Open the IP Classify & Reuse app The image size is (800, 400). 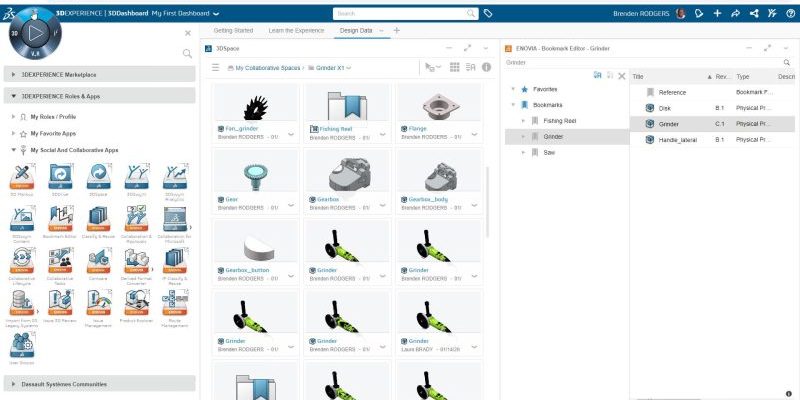[174, 260]
